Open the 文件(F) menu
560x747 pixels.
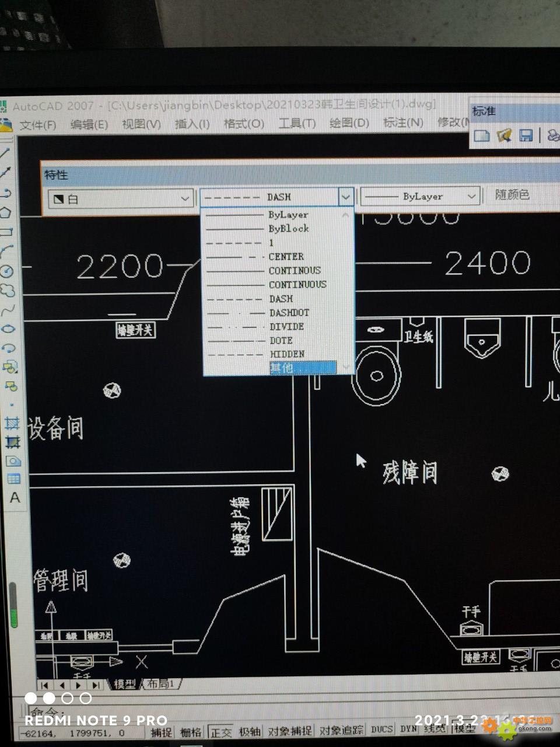[38, 125]
